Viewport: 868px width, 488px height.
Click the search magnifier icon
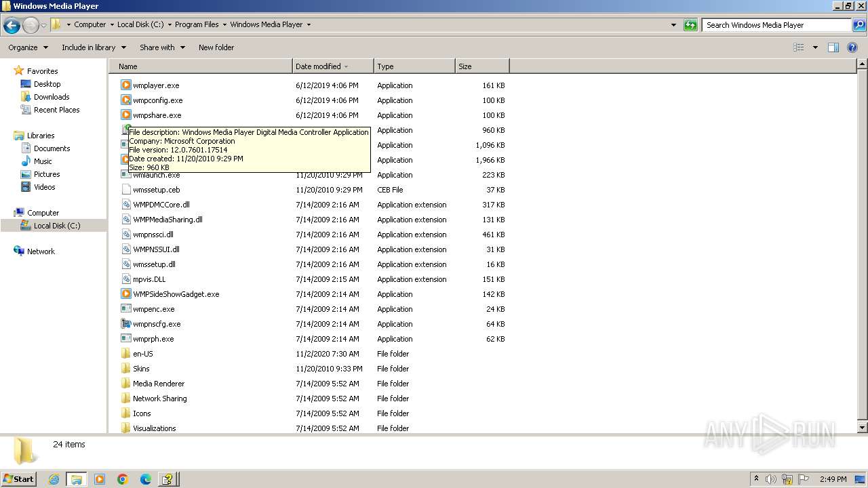(x=859, y=25)
